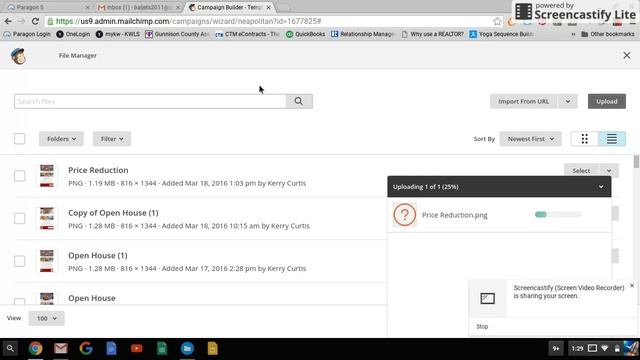Switch to grid view icon
This screenshot has height=360, width=640.
584,139
